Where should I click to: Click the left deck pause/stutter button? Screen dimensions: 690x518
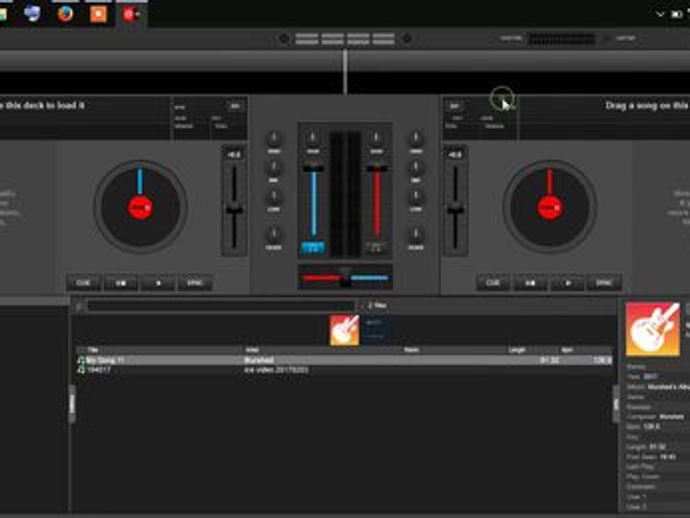click(121, 283)
